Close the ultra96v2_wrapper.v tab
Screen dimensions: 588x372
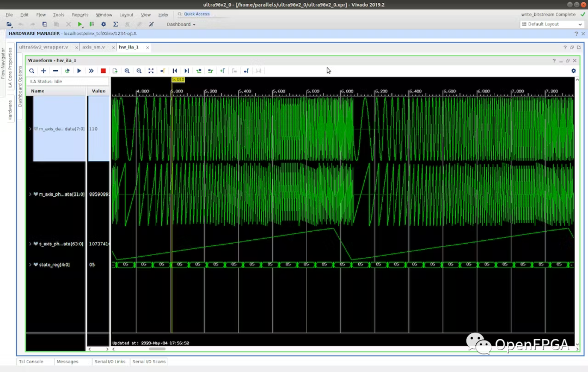pos(76,47)
